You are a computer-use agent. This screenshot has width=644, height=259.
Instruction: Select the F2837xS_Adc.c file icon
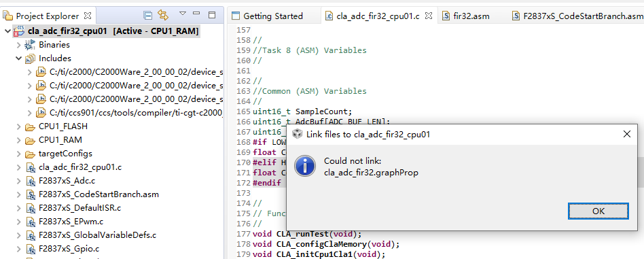tap(31, 180)
